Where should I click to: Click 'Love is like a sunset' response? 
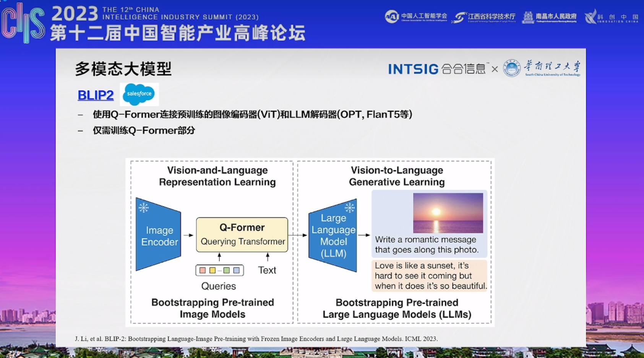pos(431,276)
